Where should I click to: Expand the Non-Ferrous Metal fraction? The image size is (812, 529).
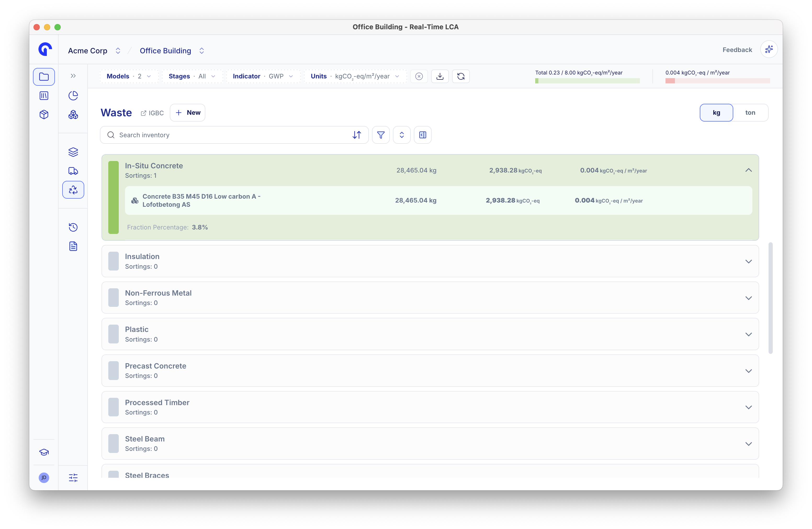pos(748,298)
